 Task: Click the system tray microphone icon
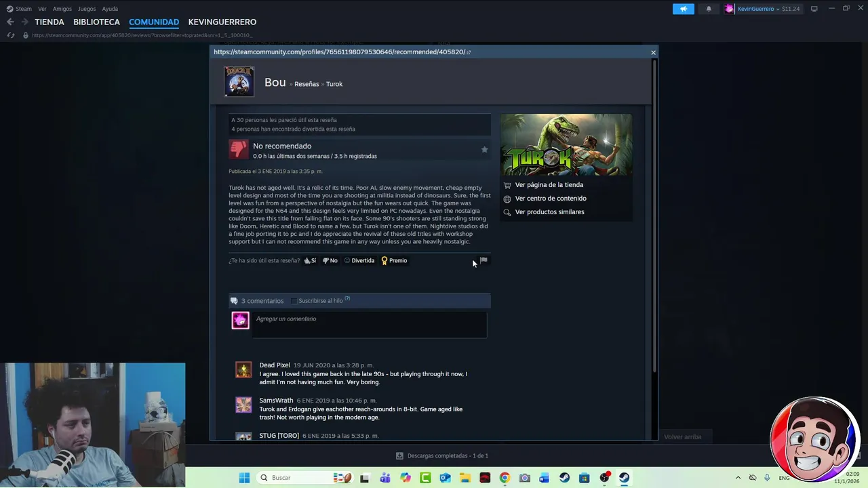click(x=767, y=478)
